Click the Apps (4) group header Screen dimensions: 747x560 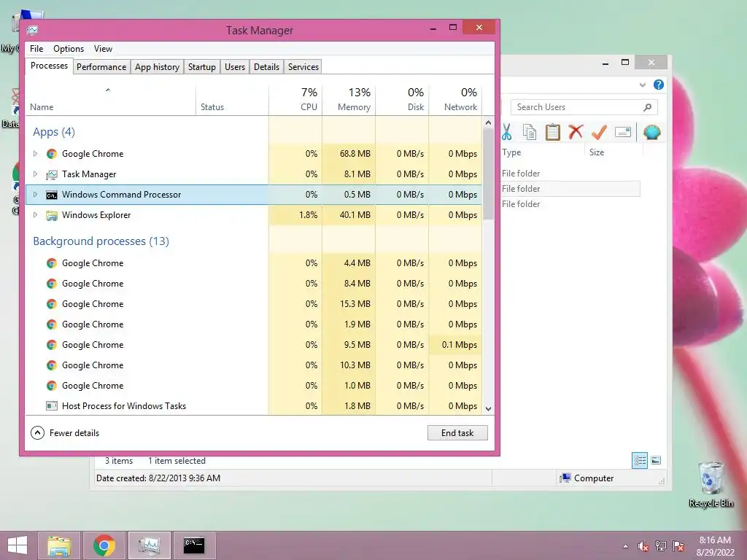[x=54, y=132]
